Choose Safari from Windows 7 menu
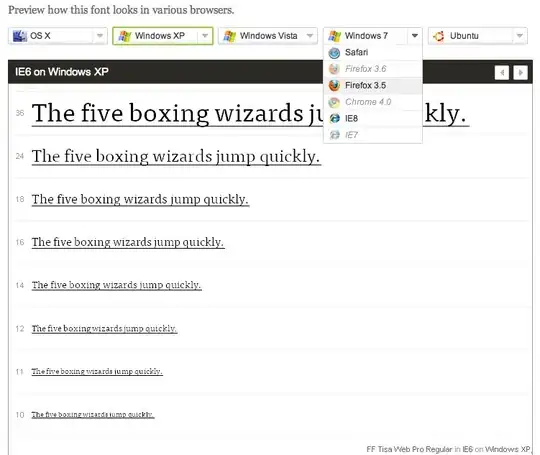Viewport: 540px width, 455px height. coord(373,53)
